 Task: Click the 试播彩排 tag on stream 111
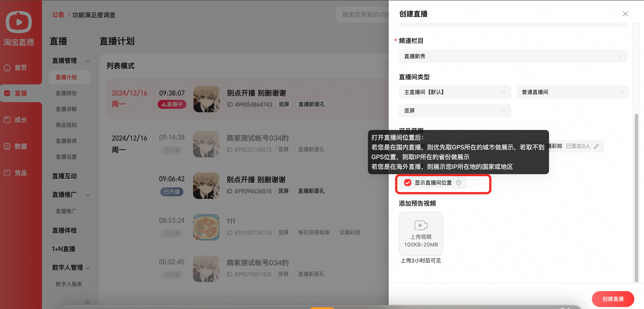[350, 233]
